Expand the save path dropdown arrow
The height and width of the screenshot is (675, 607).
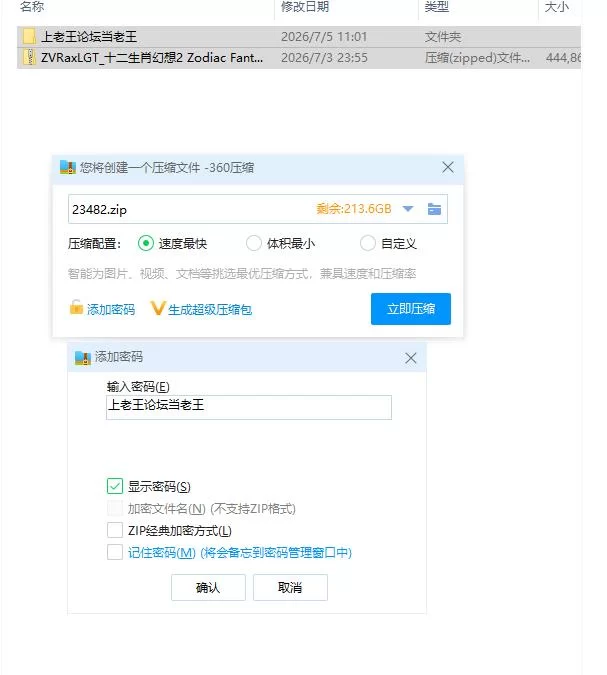pos(408,209)
